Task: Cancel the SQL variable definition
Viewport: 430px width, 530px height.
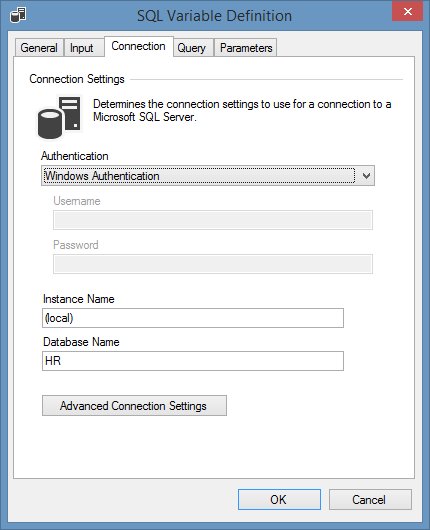Action: 370,500
